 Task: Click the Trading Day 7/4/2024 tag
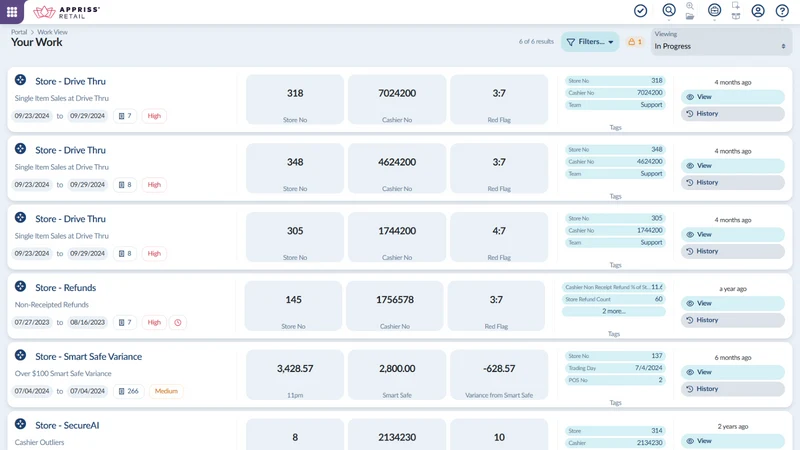click(615, 368)
